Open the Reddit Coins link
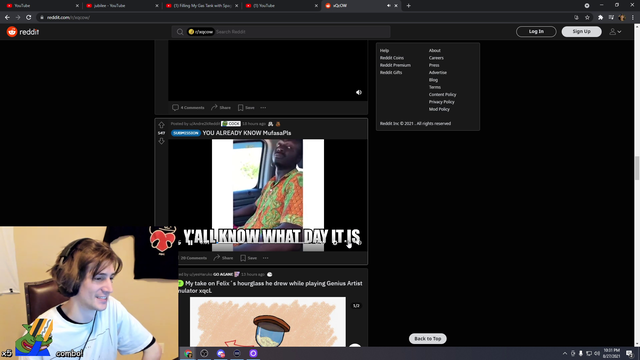Screen dimensions: 640x360 [x=392, y=58]
